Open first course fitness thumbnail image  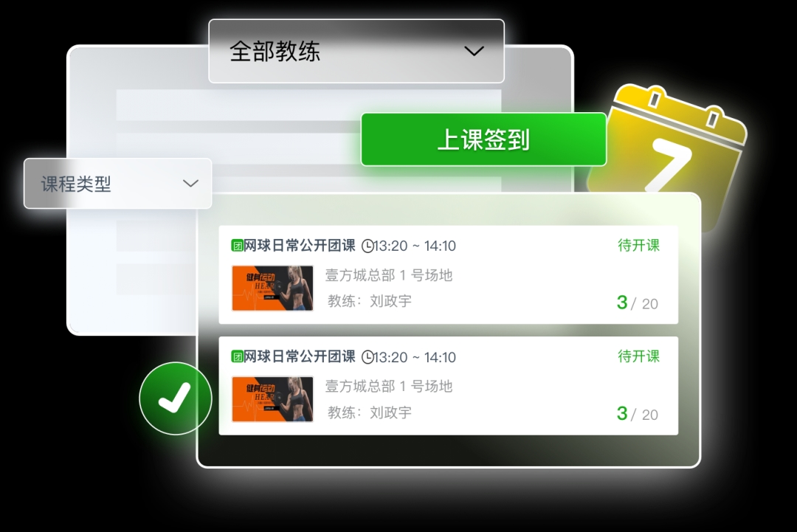click(272, 288)
